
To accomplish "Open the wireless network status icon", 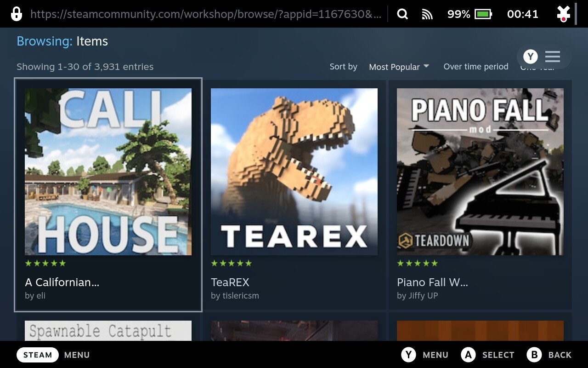I will tap(427, 14).
